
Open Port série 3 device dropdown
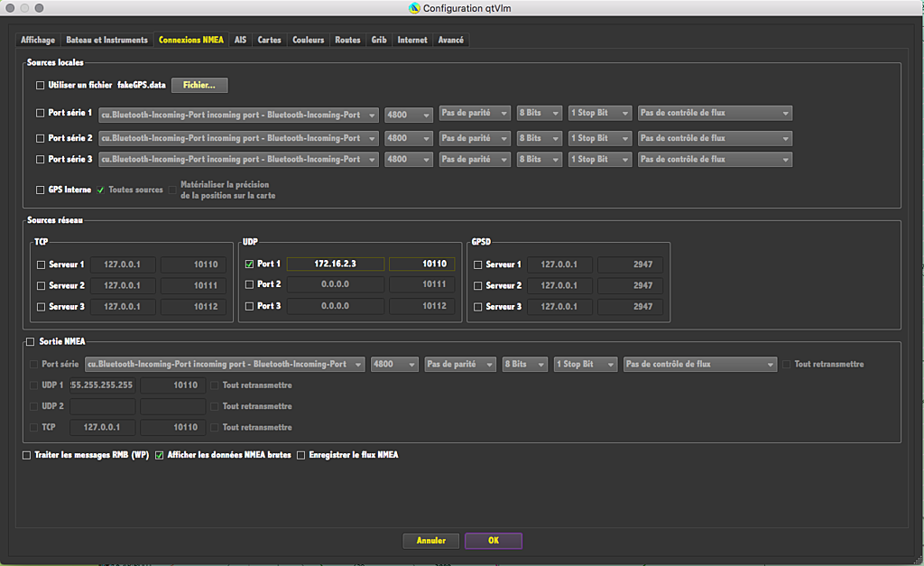pyautogui.click(x=238, y=160)
